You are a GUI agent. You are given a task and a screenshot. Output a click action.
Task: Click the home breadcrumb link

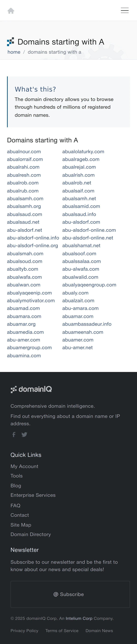[x=14, y=52]
